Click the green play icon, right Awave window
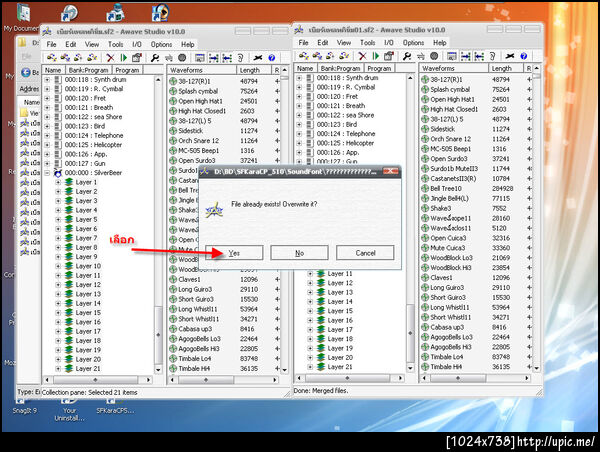 (375, 56)
